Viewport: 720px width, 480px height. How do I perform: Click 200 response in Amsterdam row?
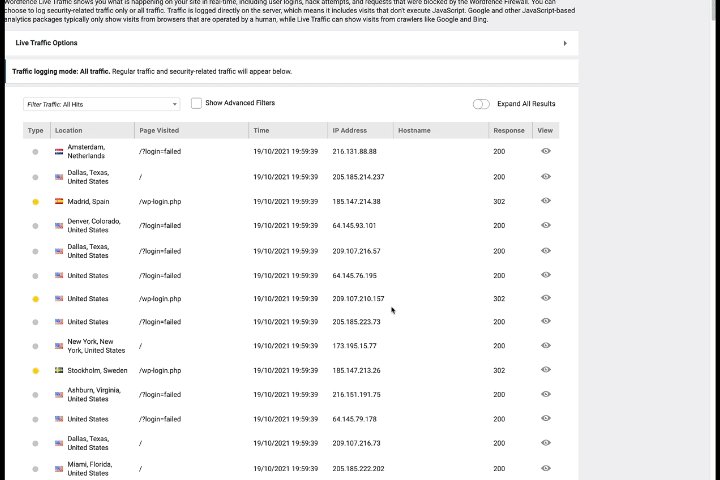coord(499,151)
